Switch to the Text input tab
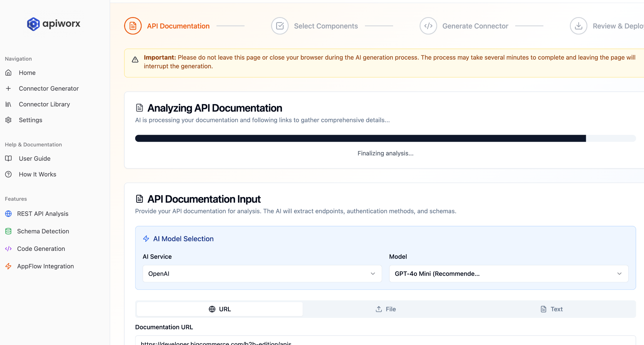The height and width of the screenshot is (345, 644). pyautogui.click(x=552, y=309)
